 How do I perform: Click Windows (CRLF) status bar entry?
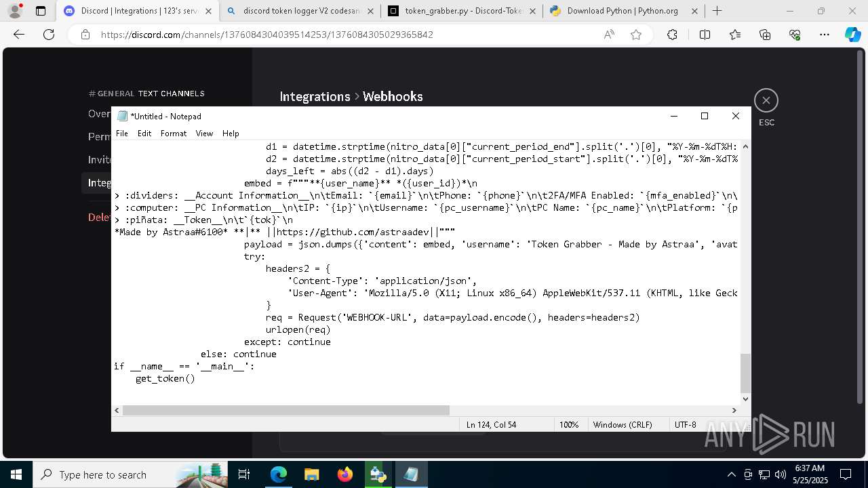tap(623, 425)
